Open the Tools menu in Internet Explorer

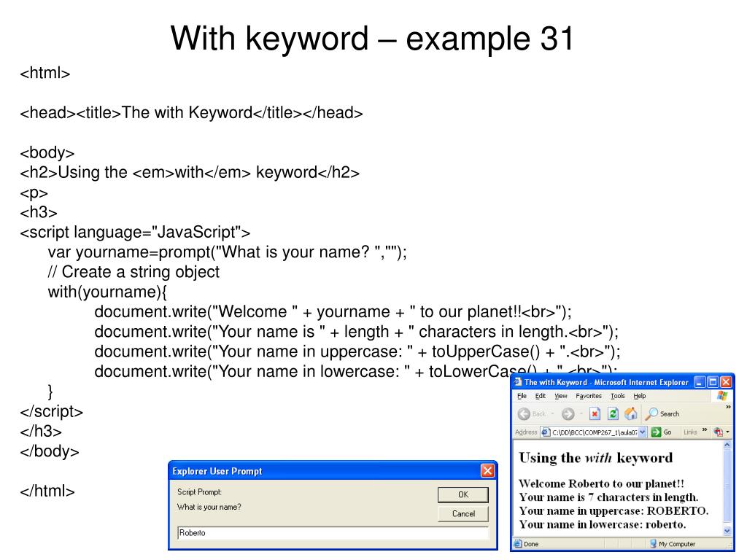(617, 396)
